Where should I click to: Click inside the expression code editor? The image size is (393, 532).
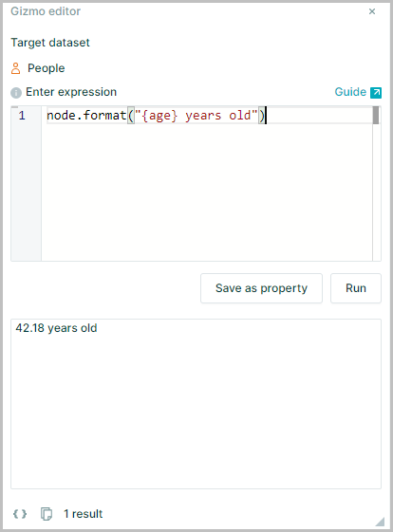(207, 190)
